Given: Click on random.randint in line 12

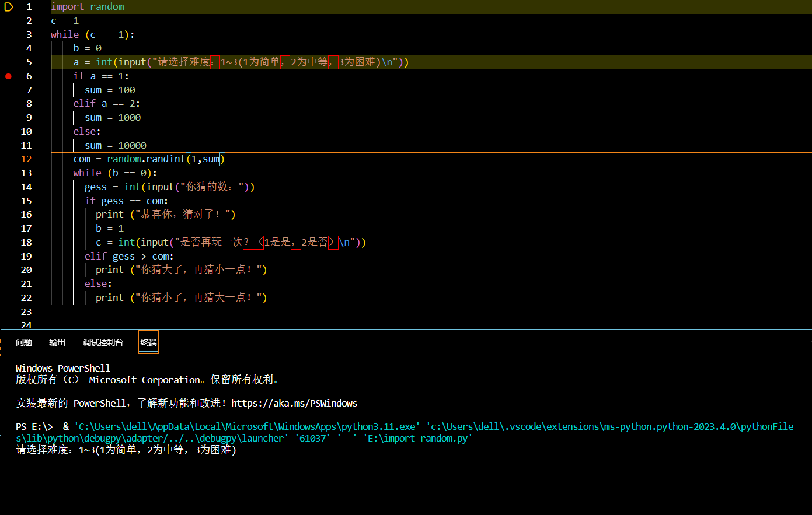Looking at the screenshot, I should tap(146, 159).
